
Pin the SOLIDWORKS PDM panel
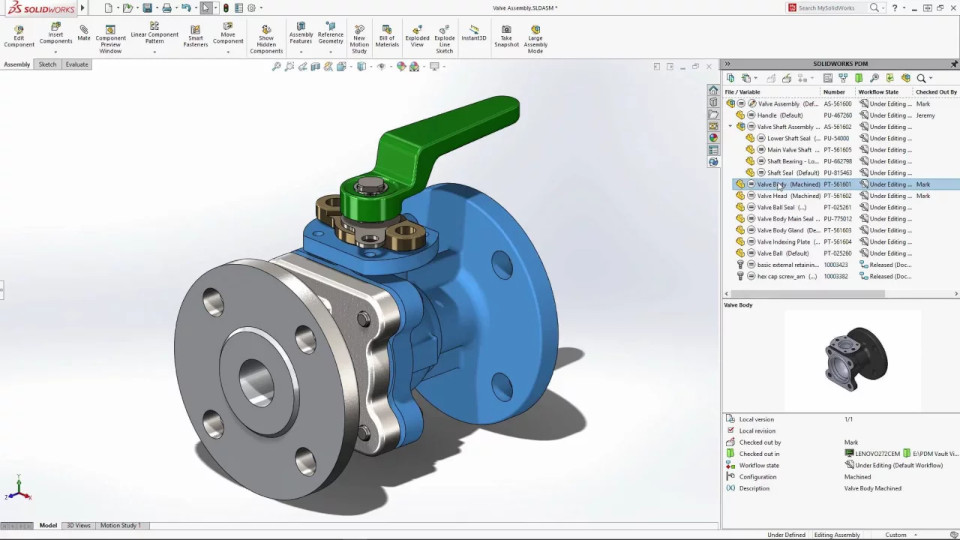pos(951,64)
